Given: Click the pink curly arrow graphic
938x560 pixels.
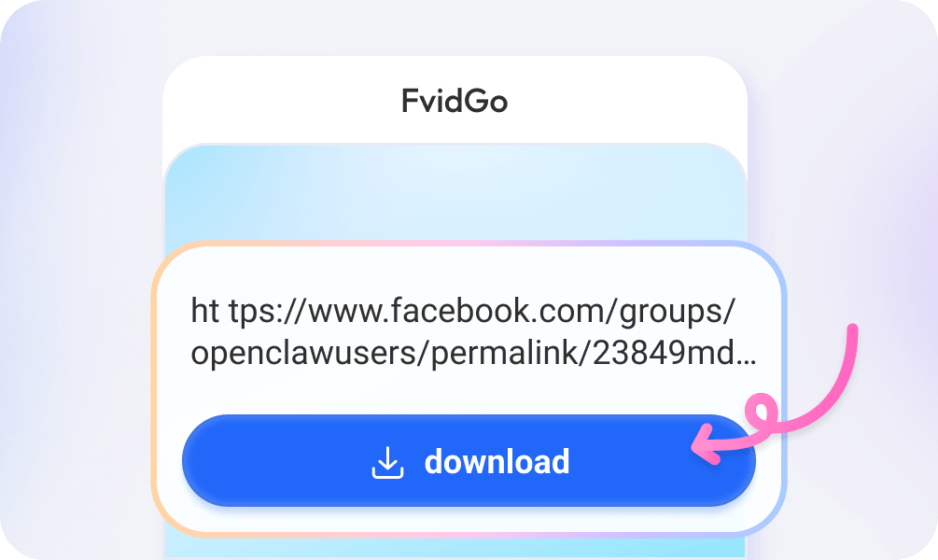Looking at the screenshot, I should coord(776,394).
